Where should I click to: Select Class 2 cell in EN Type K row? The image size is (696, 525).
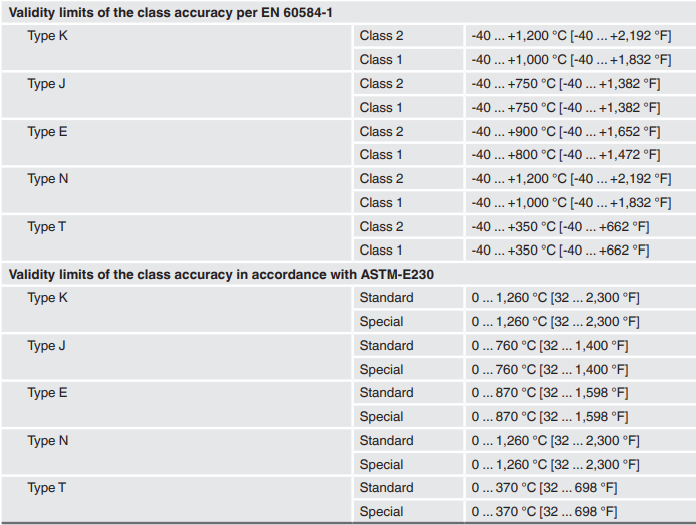pos(382,36)
